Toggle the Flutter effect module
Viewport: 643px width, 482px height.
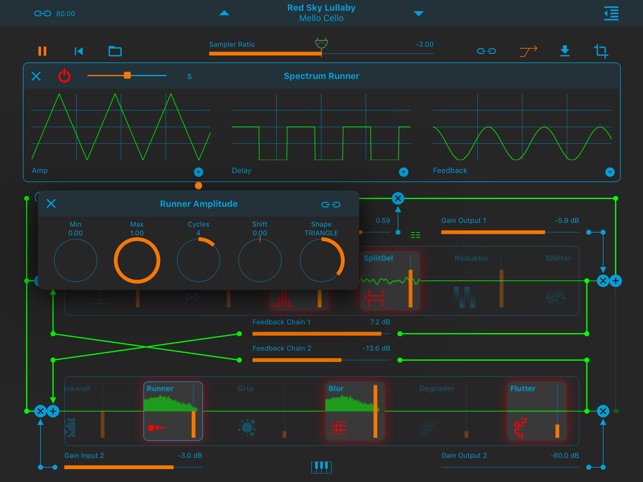(x=537, y=411)
